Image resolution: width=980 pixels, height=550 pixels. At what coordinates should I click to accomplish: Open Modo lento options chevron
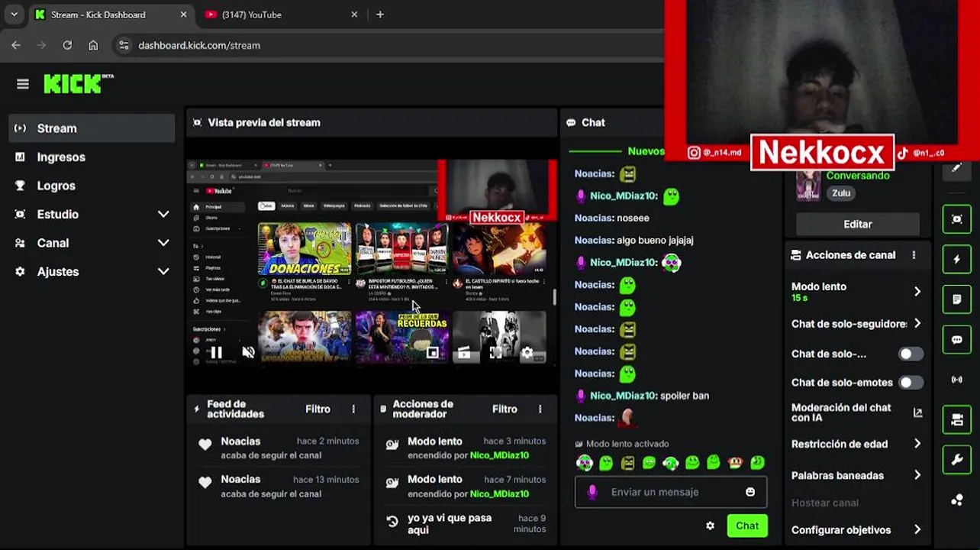(917, 291)
